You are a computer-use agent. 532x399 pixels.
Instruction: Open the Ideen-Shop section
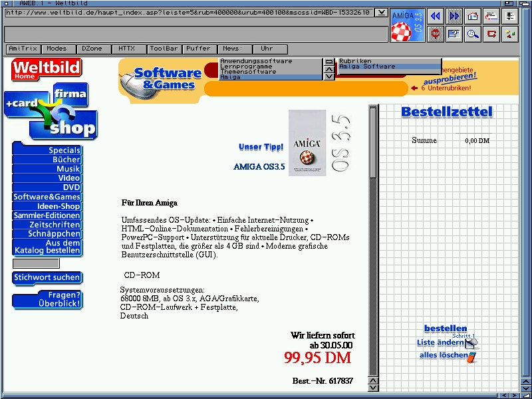47,206
